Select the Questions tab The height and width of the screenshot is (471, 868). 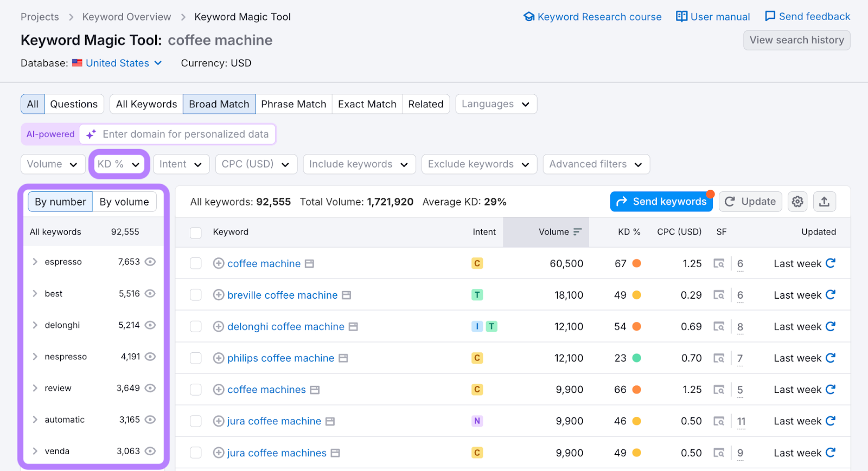[x=74, y=104]
